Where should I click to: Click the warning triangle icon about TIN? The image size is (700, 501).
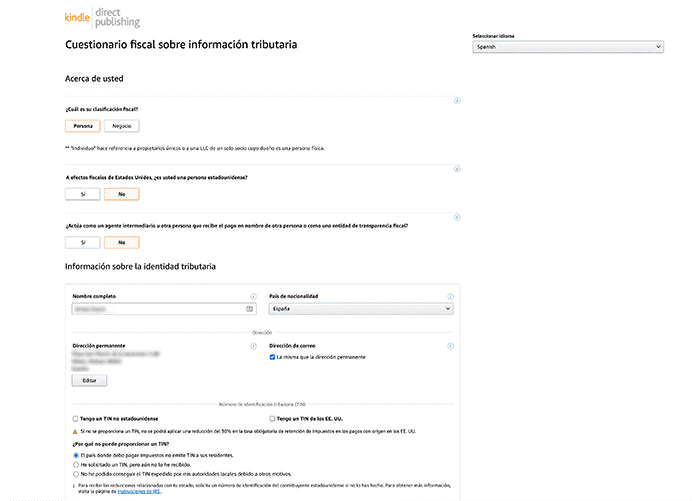click(x=75, y=432)
